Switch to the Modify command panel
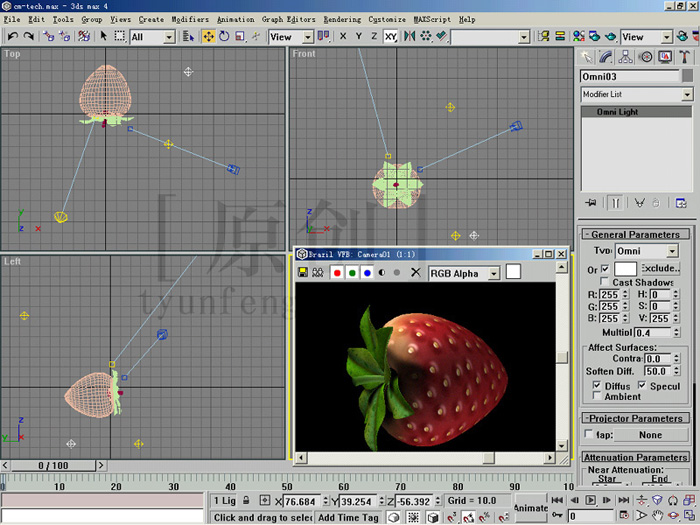 [x=606, y=57]
